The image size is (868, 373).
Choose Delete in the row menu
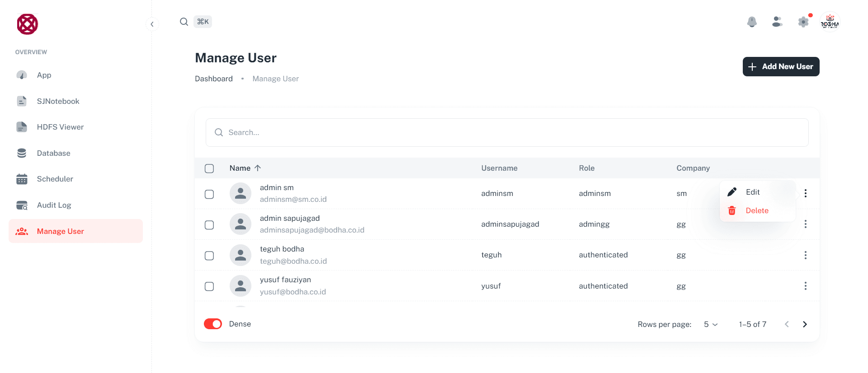[758, 210]
